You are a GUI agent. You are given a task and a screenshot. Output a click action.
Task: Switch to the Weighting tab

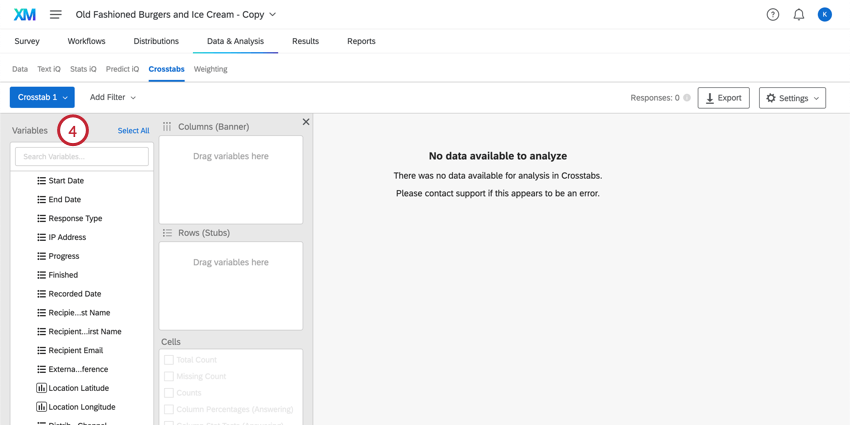tap(210, 69)
